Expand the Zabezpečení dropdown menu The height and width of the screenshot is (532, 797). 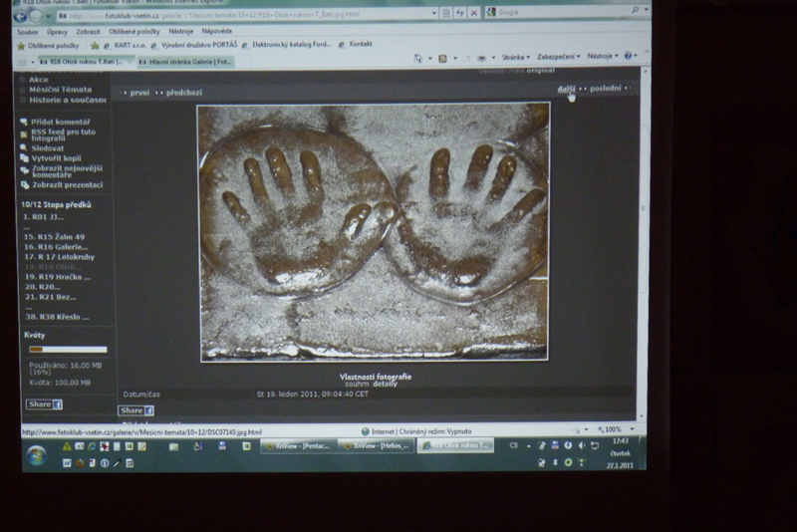pos(562,58)
